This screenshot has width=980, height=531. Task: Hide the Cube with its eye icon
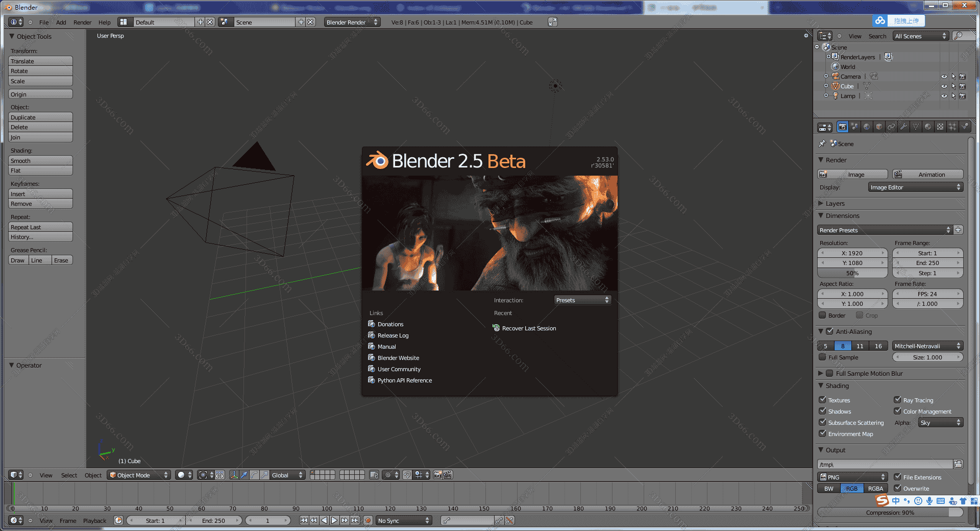[944, 86]
